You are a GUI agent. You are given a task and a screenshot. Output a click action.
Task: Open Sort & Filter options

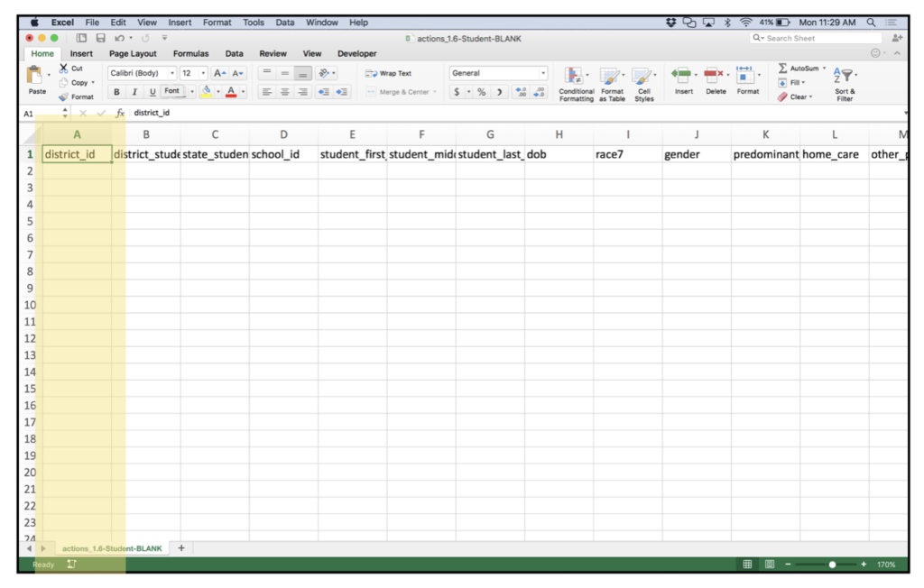[845, 84]
